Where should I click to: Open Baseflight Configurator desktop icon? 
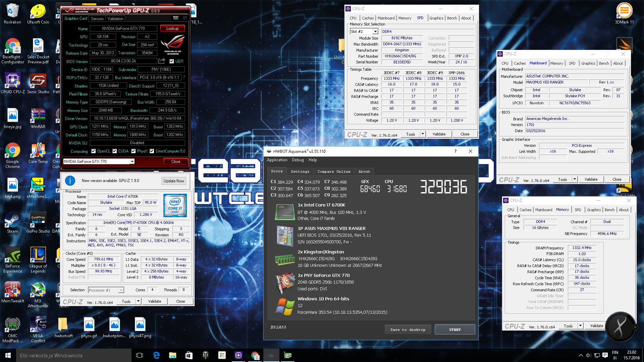(13, 51)
